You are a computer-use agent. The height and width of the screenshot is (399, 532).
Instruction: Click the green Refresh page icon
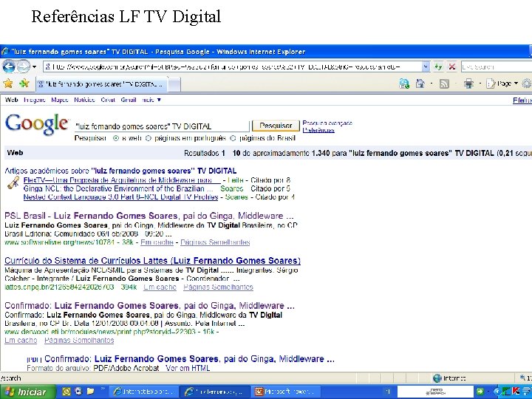tap(438, 66)
